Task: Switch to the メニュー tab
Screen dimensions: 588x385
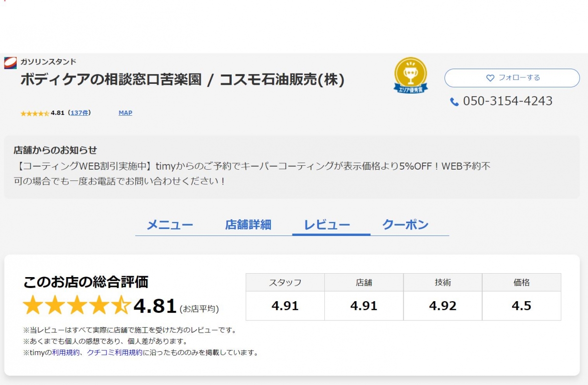Action: [170, 225]
